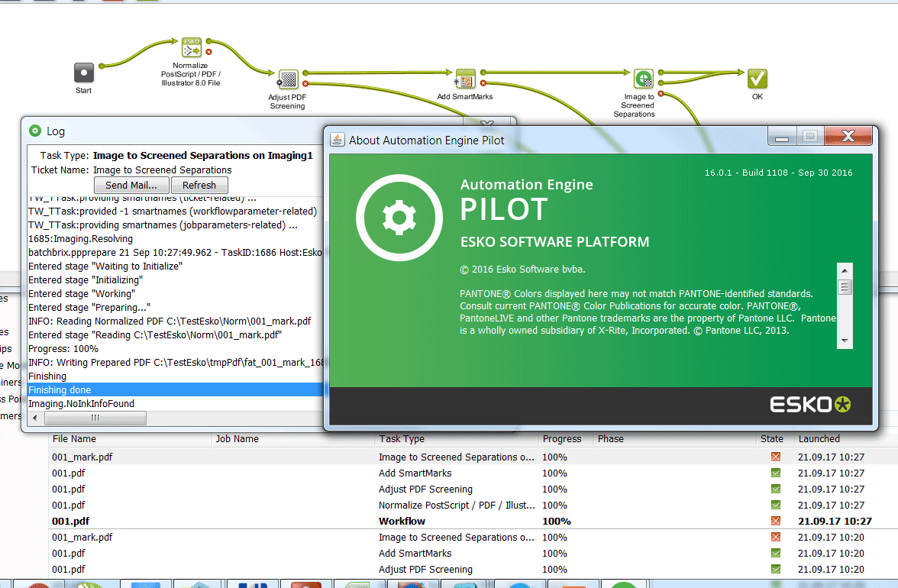Click success state icon for Adjust PDF Screening 10:20

tap(776, 569)
